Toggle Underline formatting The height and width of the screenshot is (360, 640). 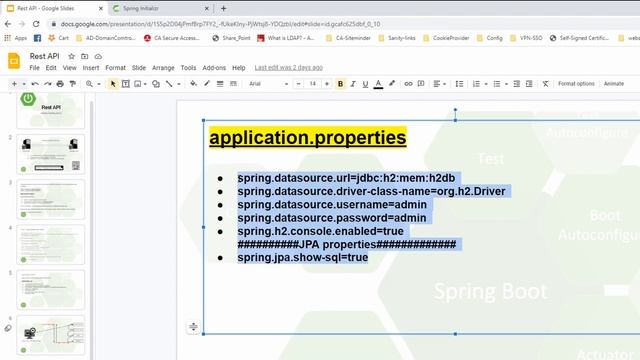tap(365, 84)
